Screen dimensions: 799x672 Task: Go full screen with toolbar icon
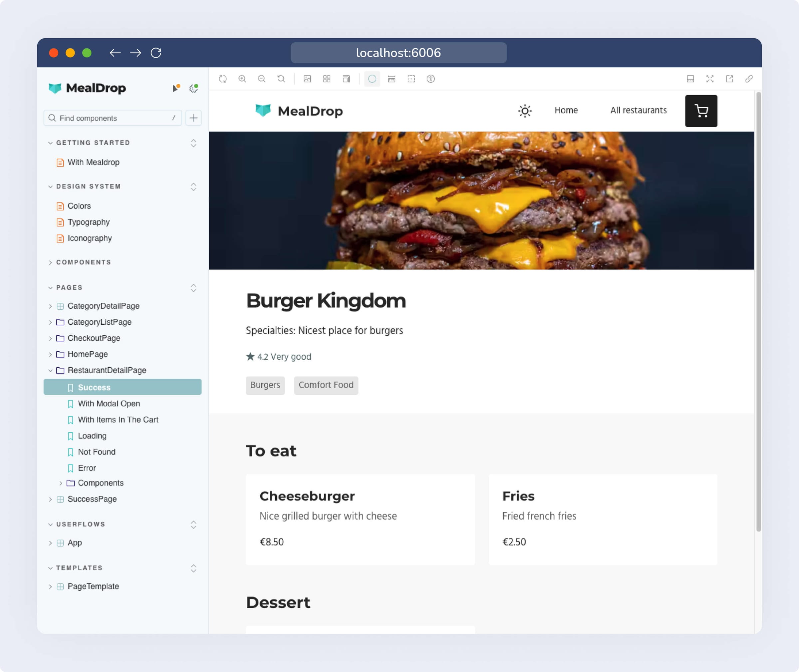click(710, 79)
